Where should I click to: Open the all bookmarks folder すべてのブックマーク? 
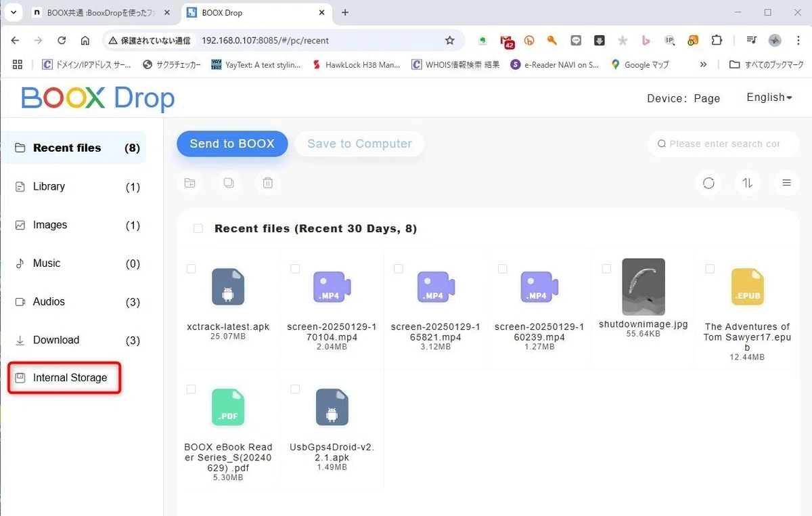(x=766, y=64)
